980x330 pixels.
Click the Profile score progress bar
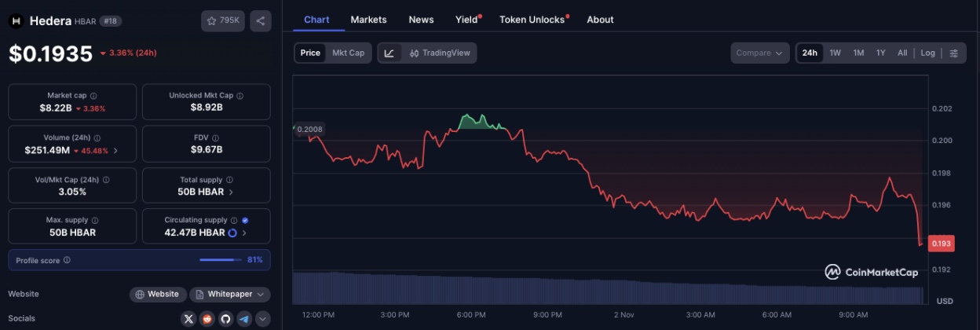pos(221,259)
